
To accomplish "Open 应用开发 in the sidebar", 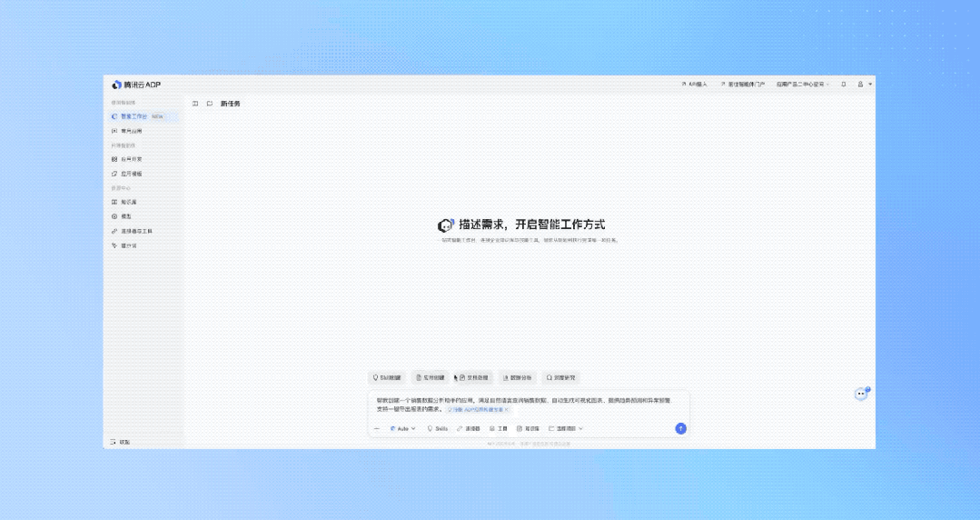I will pos(127,159).
